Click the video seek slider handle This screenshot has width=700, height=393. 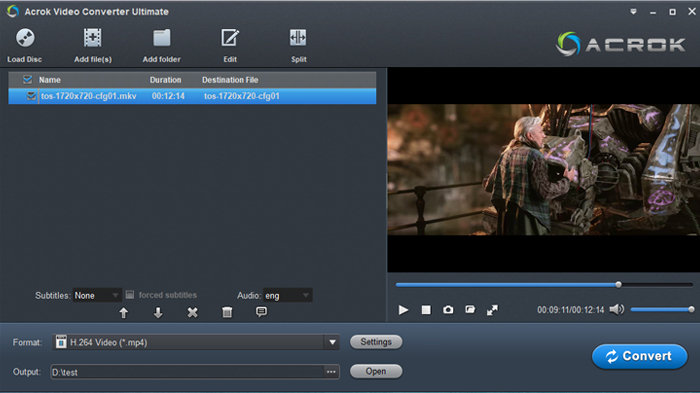click(618, 284)
